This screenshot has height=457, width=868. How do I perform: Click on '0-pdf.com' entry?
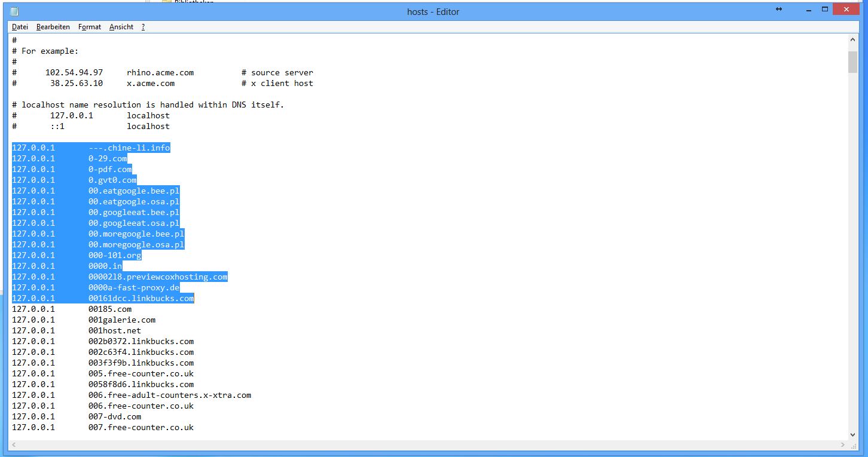tap(110, 169)
